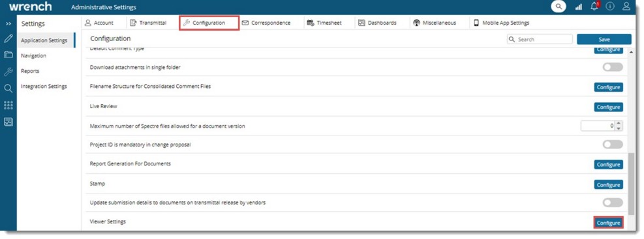644x239 pixels.
Task: Decrease Spectre files count with down arrow
Action: click(x=619, y=128)
